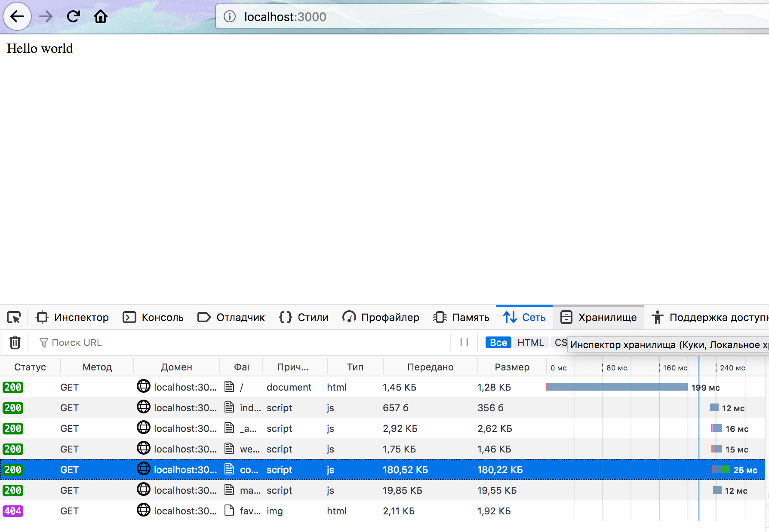The height and width of the screenshot is (532, 769).
Task: Pause network traffic recording
Action: point(464,342)
